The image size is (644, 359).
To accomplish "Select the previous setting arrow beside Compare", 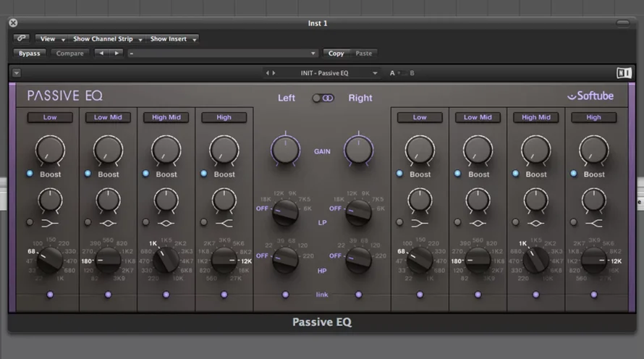I will tap(101, 54).
